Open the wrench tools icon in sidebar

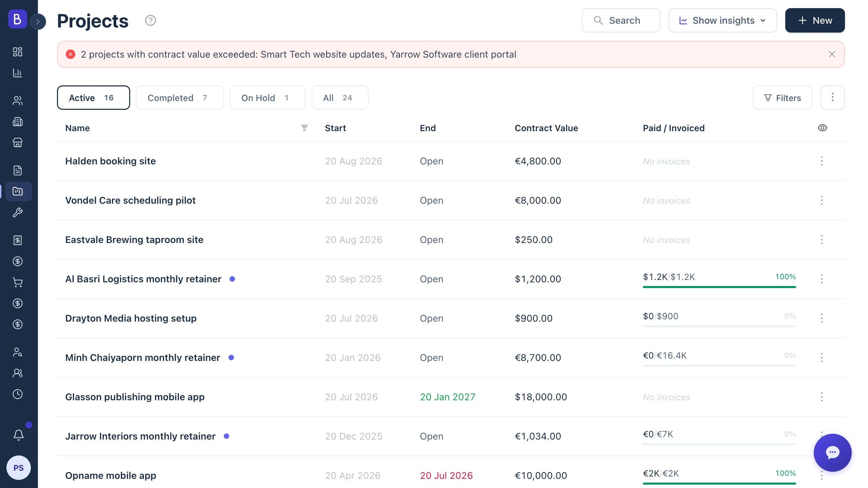[x=18, y=212]
